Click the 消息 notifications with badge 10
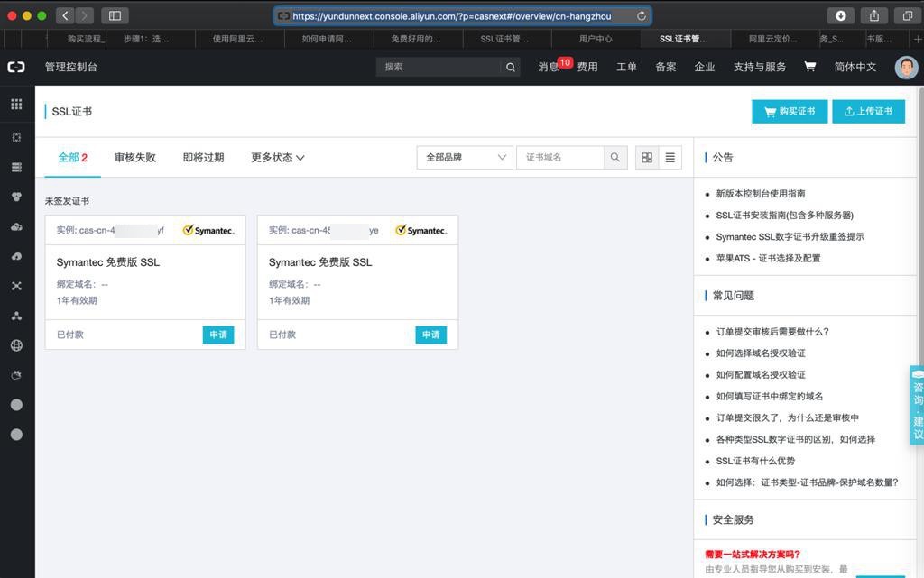 (x=548, y=67)
